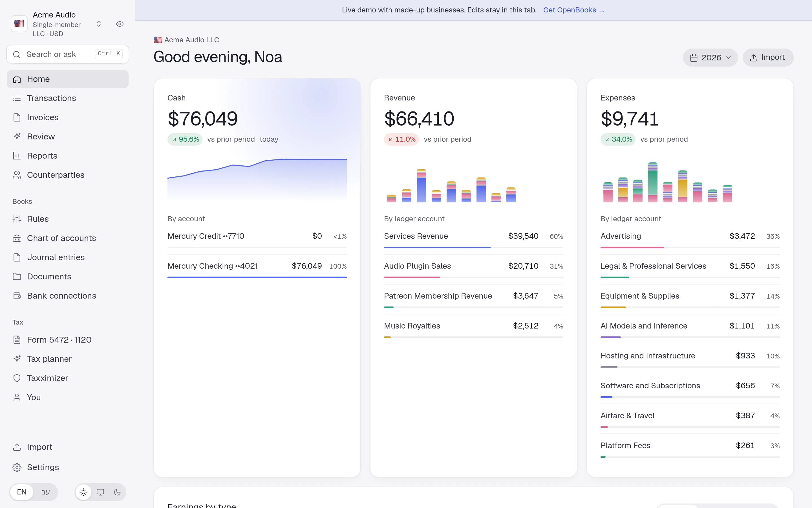Open Taxximizer shield icon
Screen dimensions: 812x508
click(17, 378)
